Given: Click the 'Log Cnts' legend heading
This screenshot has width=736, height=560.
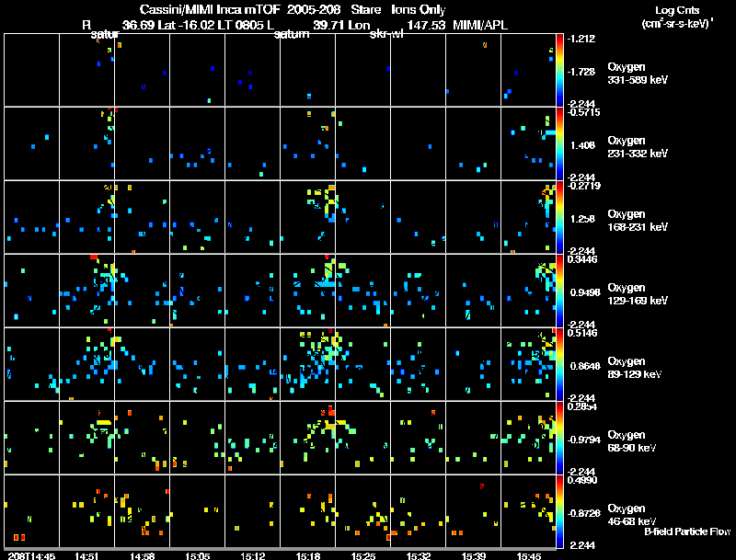Looking at the screenshot, I should [x=677, y=10].
